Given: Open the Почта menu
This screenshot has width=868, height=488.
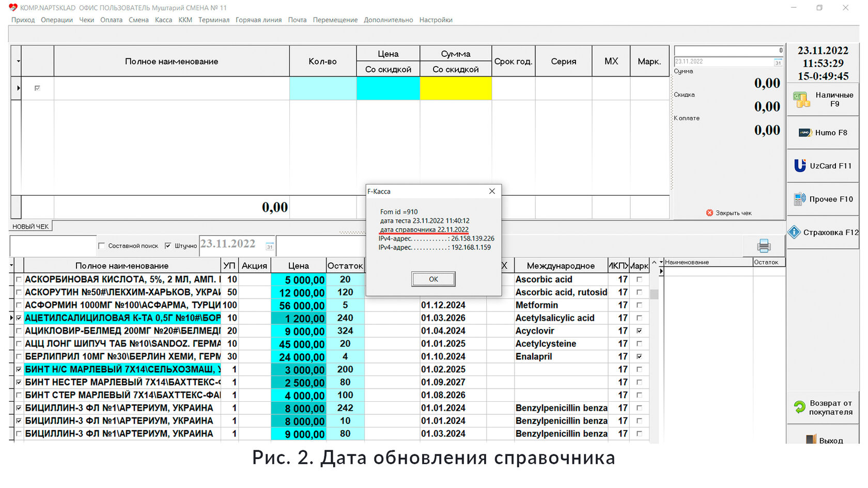Looking at the screenshot, I should tap(297, 20).
